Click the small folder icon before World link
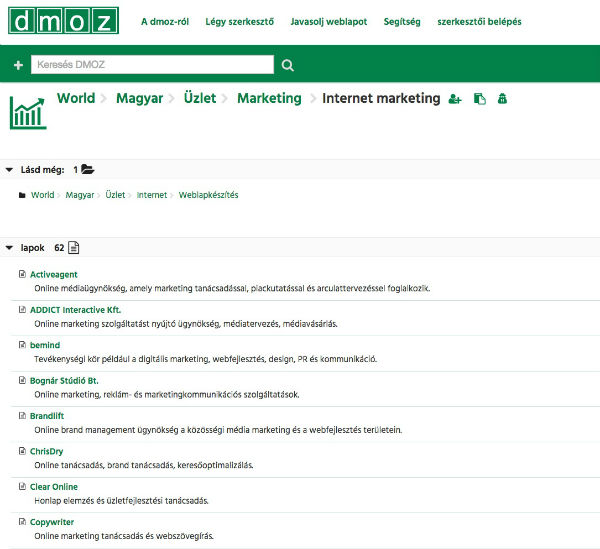The image size is (600, 549). [22, 195]
